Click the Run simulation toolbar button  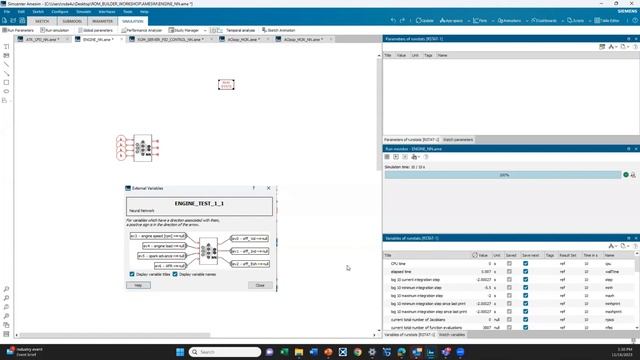click(x=55, y=30)
